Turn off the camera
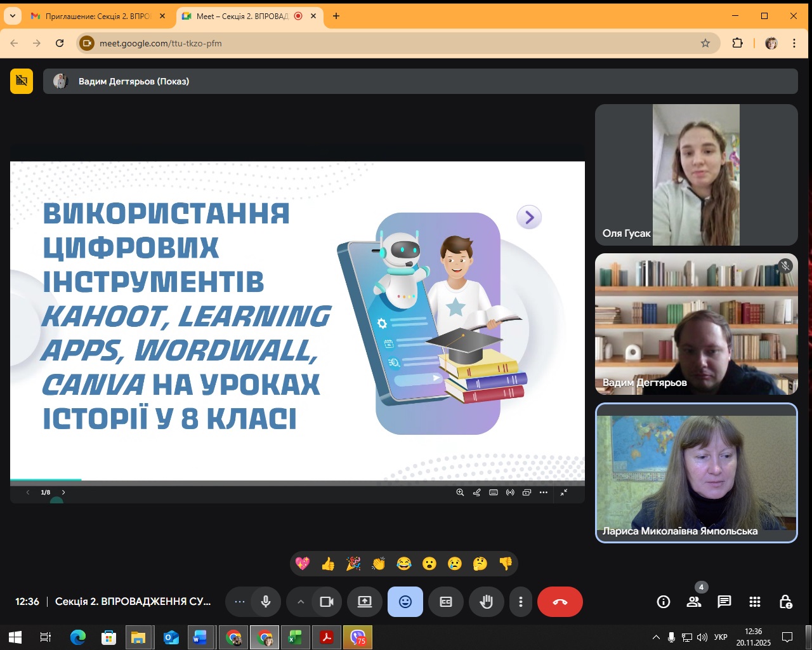The image size is (812, 650). [x=327, y=602]
